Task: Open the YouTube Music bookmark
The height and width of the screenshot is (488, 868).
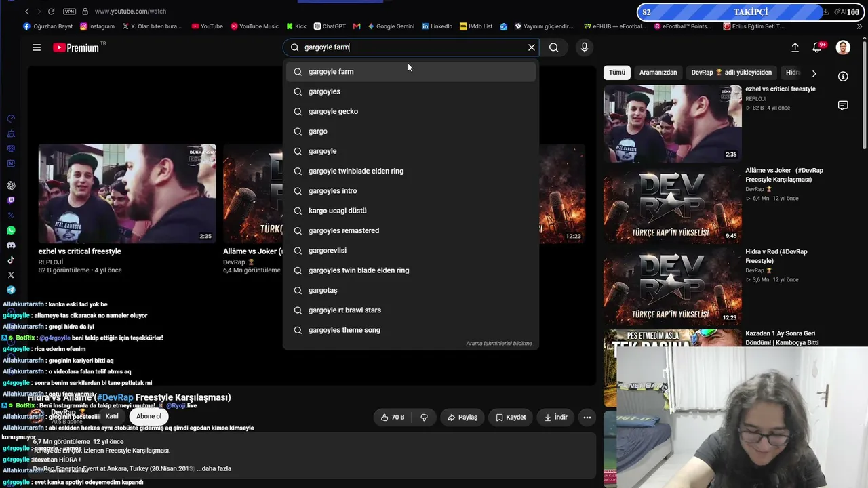Action: click(x=254, y=26)
